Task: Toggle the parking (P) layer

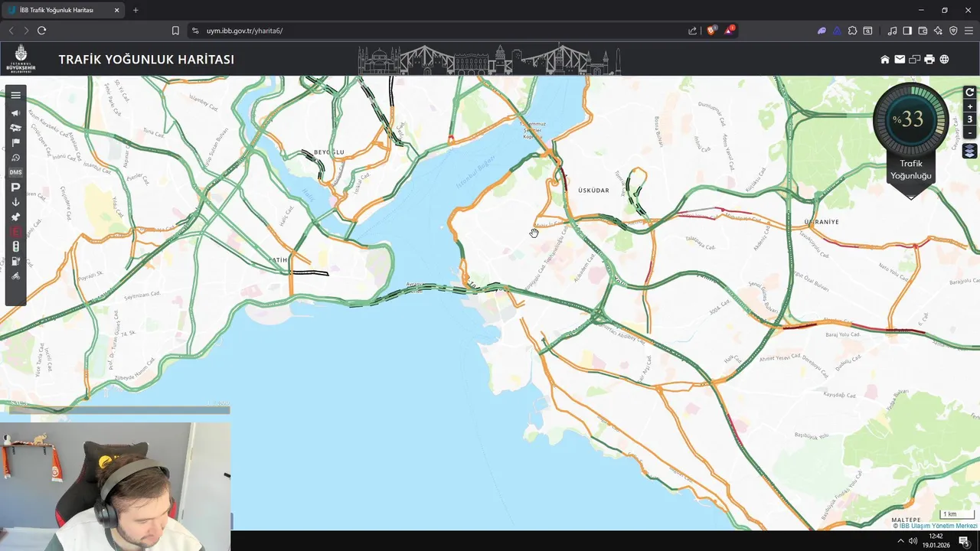Action: click(x=15, y=187)
